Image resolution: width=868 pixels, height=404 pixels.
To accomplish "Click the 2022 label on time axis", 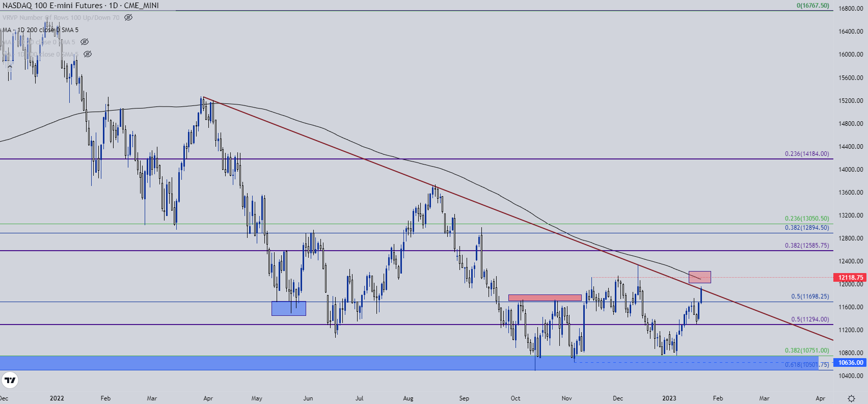I will (57, 398).
